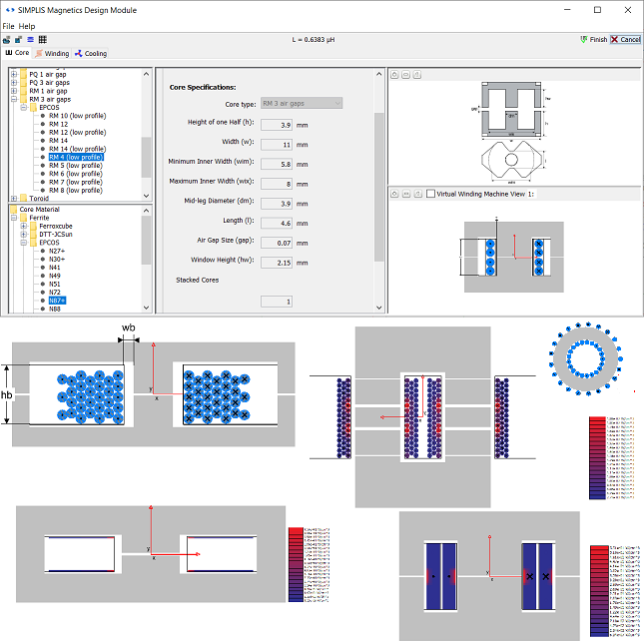Click first icon in core drawing pane toolbar

[393, 75]
